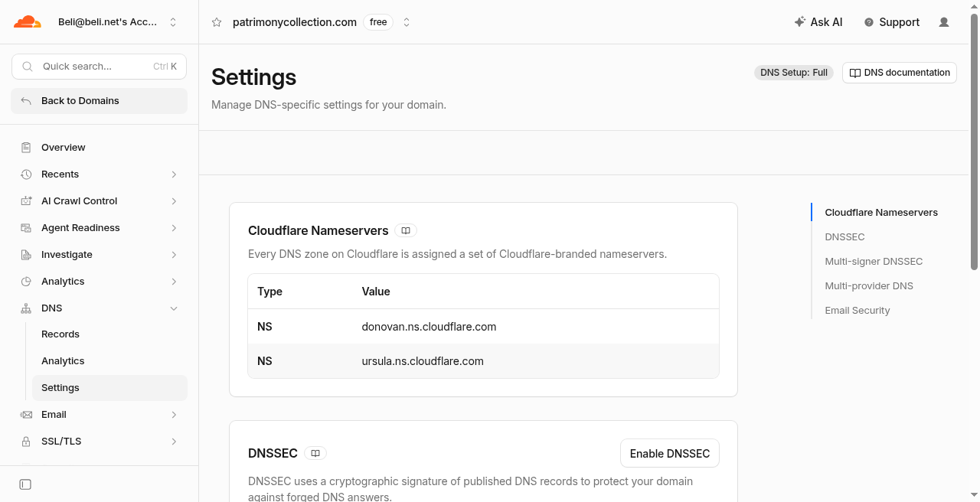Expand the Recents section
Image resolution: width=980 pixels, height=502 pixels.
tap(174, 174)
